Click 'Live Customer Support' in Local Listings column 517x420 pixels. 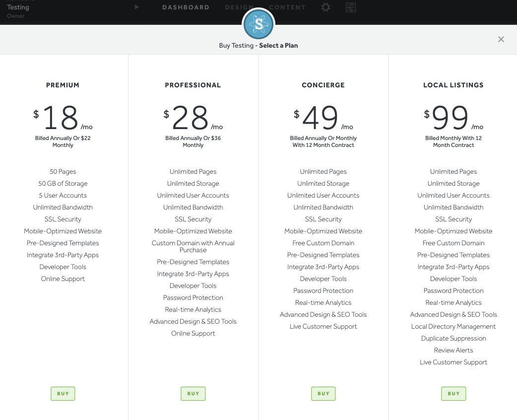pyautogui.click(x=453, y=362)
